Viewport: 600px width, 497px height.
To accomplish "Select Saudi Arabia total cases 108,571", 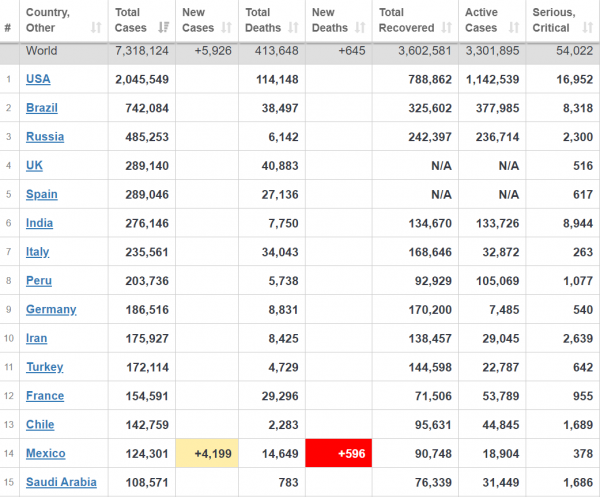I will [147, 482].
